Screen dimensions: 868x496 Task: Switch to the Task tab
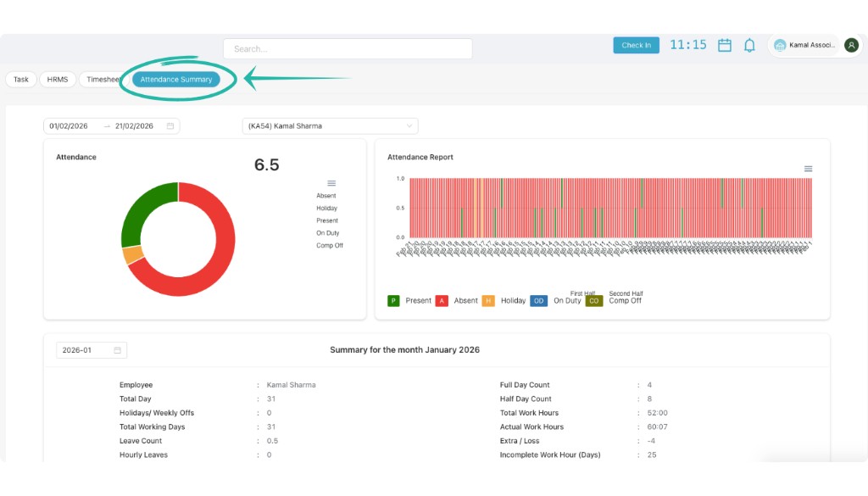21,80
